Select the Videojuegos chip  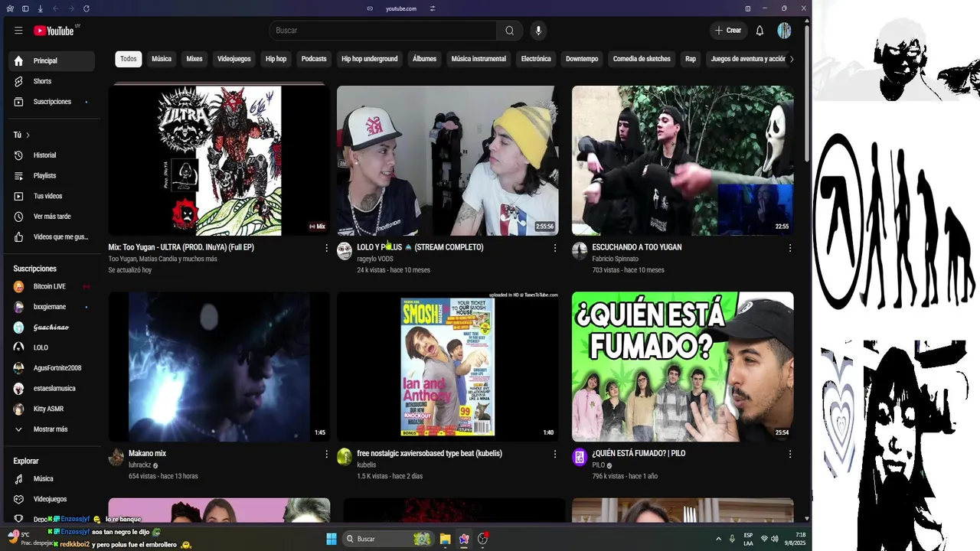[234, 59]
